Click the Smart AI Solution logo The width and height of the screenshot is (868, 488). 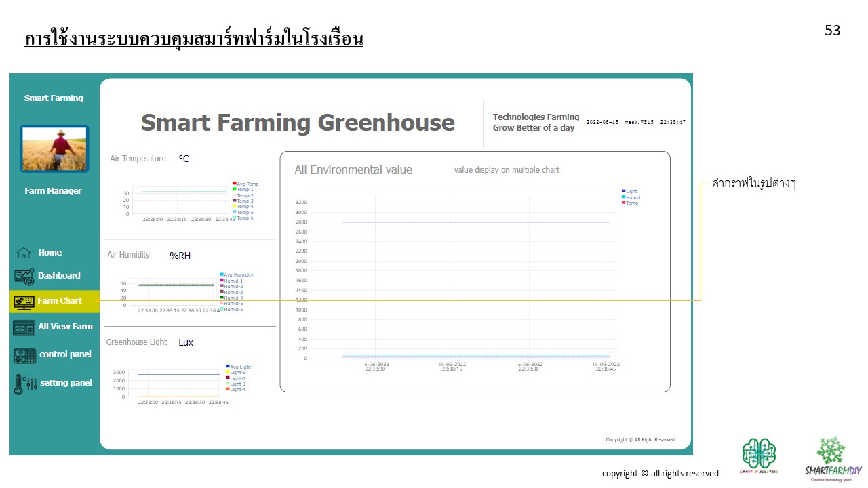(x=759, y=456)
